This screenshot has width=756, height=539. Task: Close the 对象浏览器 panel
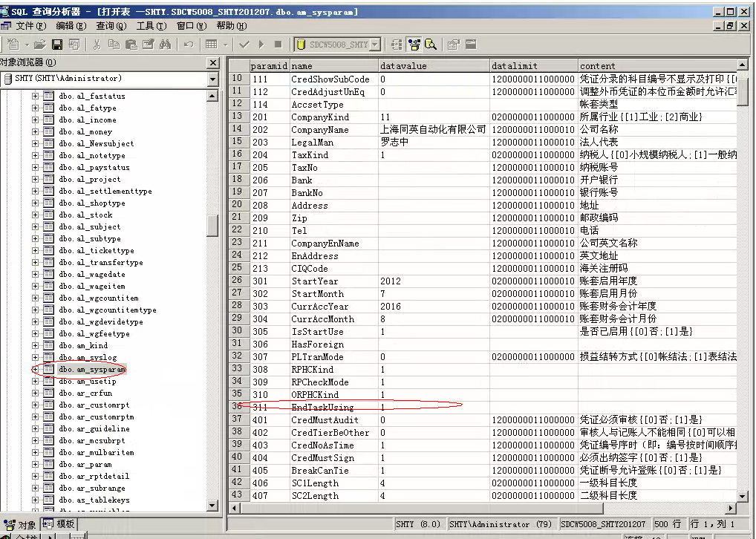point(213,63)
